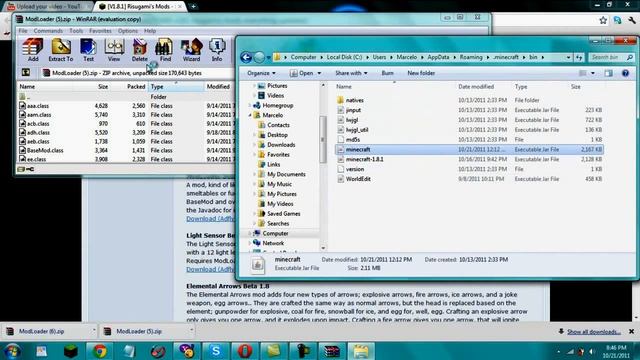Image resolution: width=640 pixels, height=360 pixels.
Task: Open the Tools menu in WinRAR
Action: pyautogui.click(x=76, y=31)
